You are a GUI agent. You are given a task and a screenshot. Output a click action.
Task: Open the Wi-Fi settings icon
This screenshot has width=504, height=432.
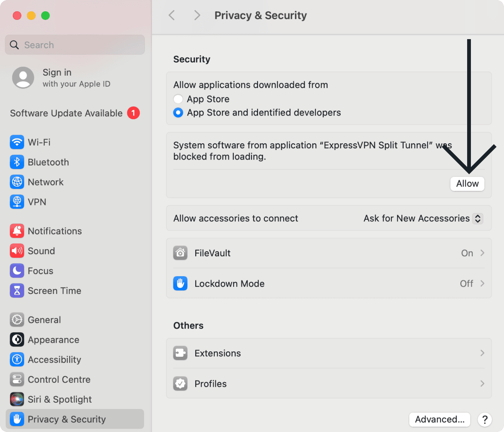click(x=17, y=142)
